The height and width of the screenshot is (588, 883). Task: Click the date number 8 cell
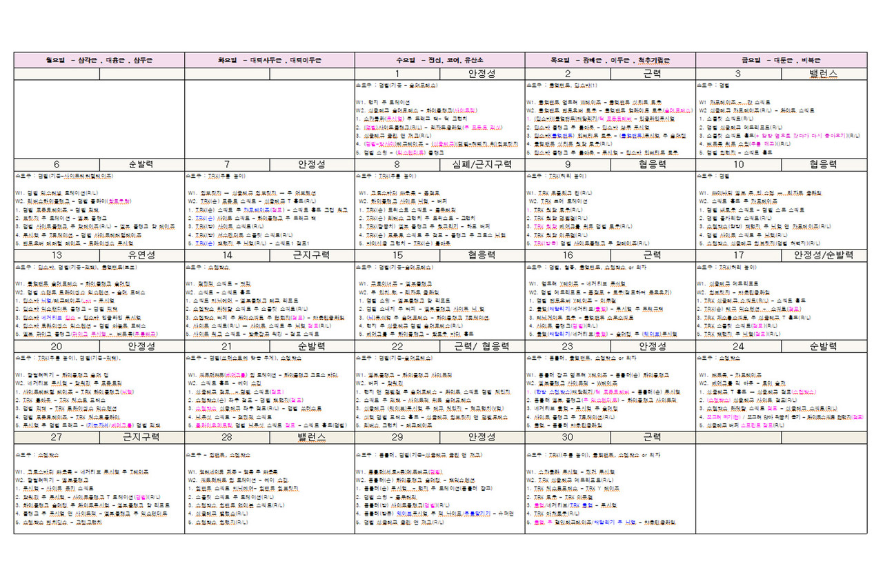tap(397, 165)
